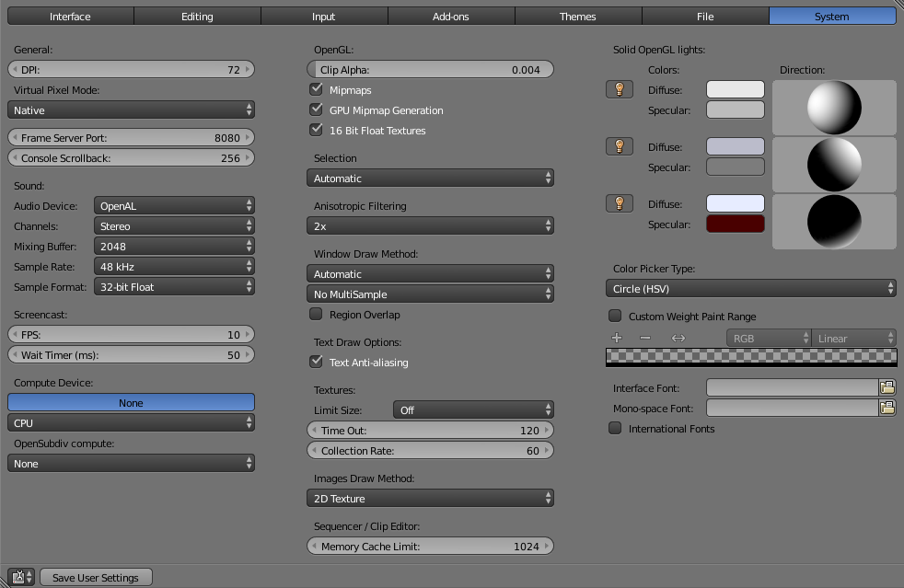Click the Interface Font path field
904x588 pixels.
coord(793,387)
